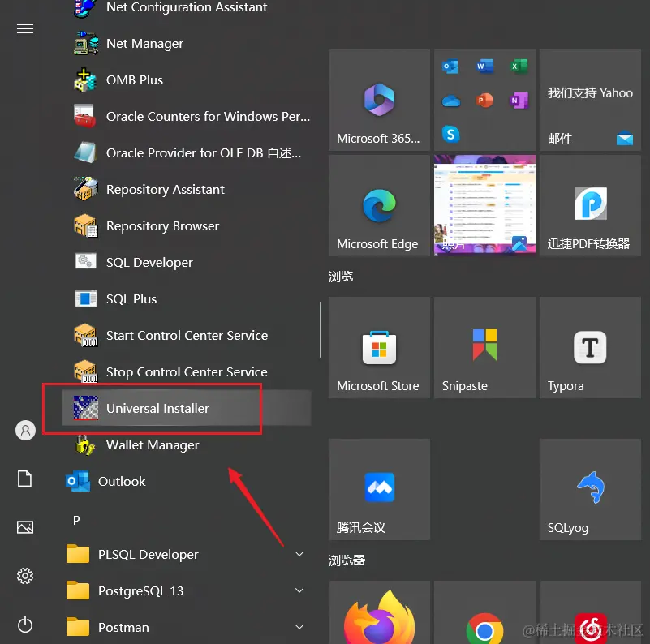Open Net Manager from the app list
This screenshot has width=650, height=644.
coord(187,44)
